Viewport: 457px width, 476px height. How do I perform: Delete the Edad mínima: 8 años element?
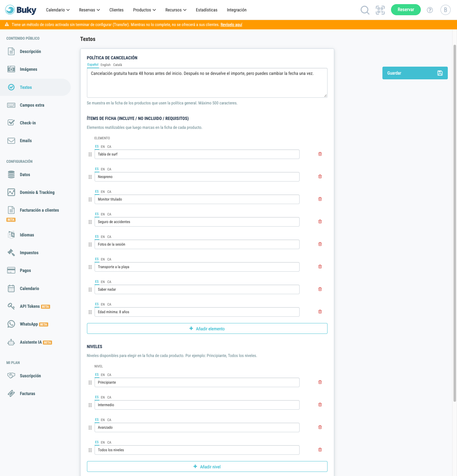pyautogui.click(x=320, y=312)
